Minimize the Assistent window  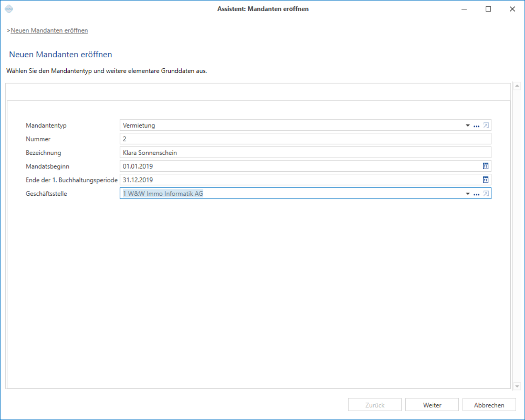click(464, 9)
